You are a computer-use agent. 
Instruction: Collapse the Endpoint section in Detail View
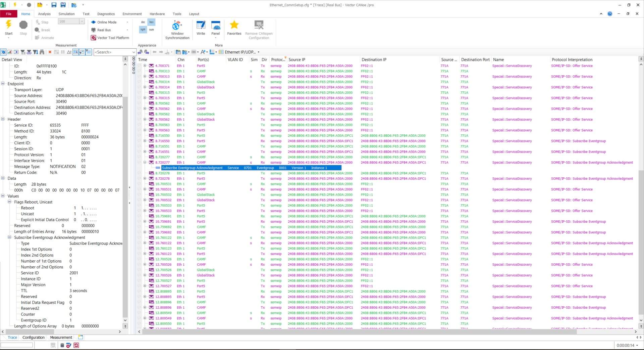[x=3, y=84]
